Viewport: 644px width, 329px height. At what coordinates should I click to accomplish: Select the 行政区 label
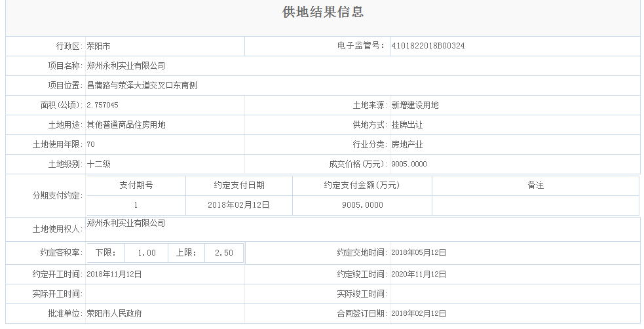pyautogui.click(x=69, y=46)
